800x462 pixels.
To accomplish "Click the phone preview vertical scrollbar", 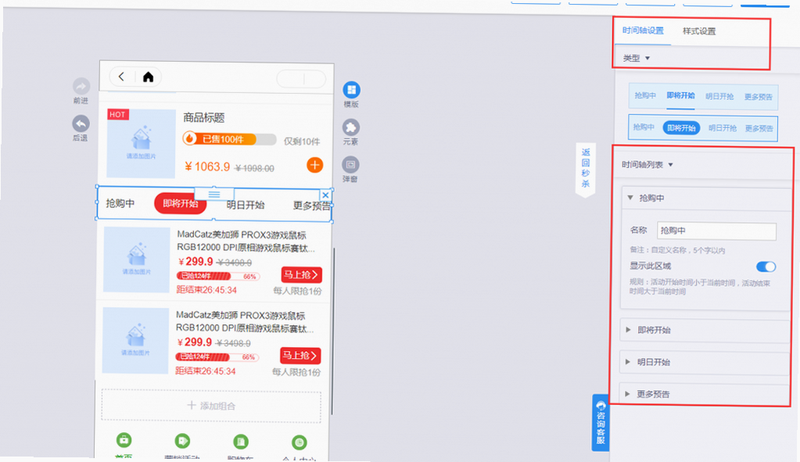I will pos(334,331).
